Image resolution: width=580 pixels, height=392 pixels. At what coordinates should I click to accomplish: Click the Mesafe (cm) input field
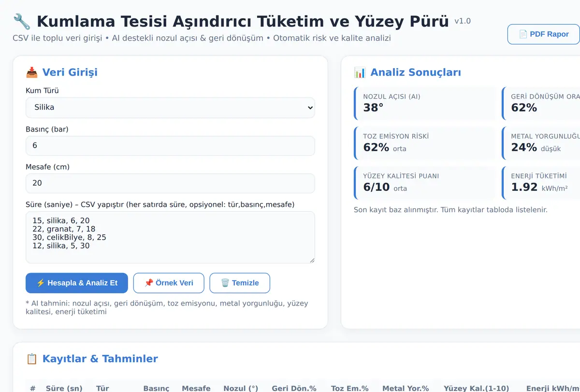coord(170,183)
